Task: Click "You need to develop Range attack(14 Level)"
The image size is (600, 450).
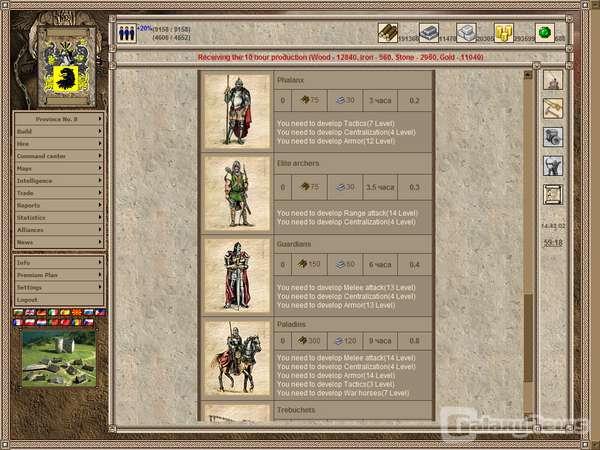Action: (x=347, y=213)
